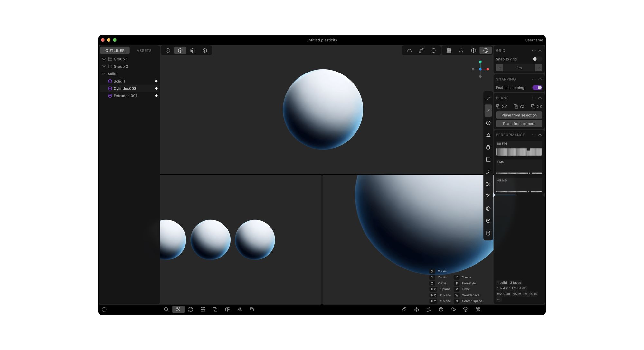Image resolution: width=644 pixels, height=350 pixels.
Task: Toggle visibility dot for Extruded.001
Action: coord(156,96)
